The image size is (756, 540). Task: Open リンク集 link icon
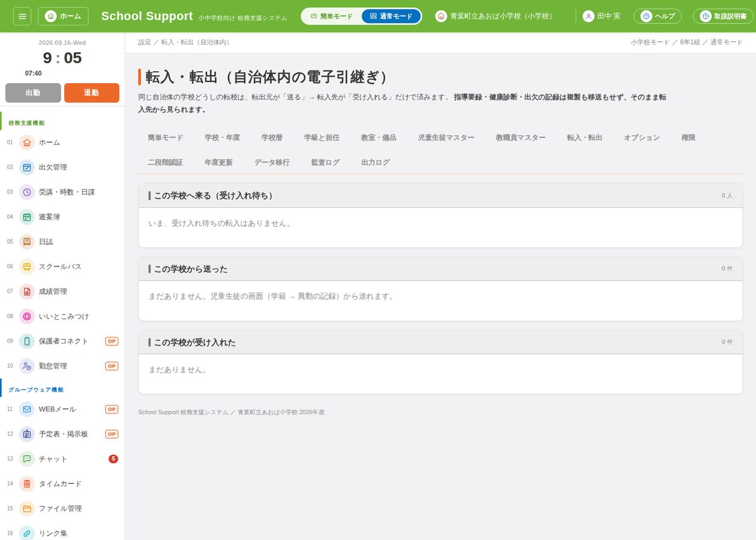(x=27, y=533)
